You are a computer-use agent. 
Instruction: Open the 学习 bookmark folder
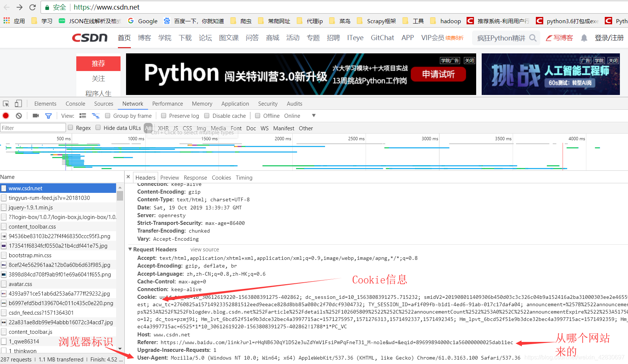tap(42, 21)
